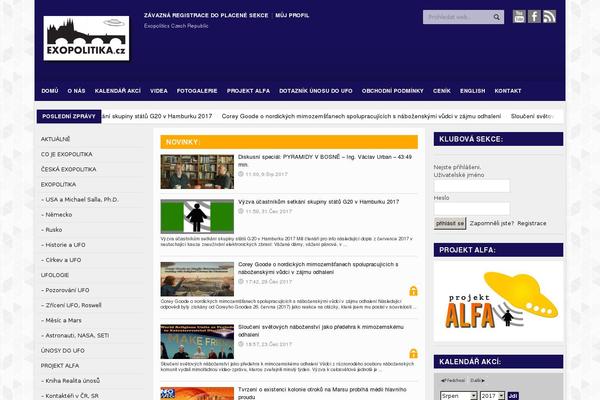Screen dimensions: 600x400
Task: Open Kontakt in the main menu
Action: (x=508, y=91)
